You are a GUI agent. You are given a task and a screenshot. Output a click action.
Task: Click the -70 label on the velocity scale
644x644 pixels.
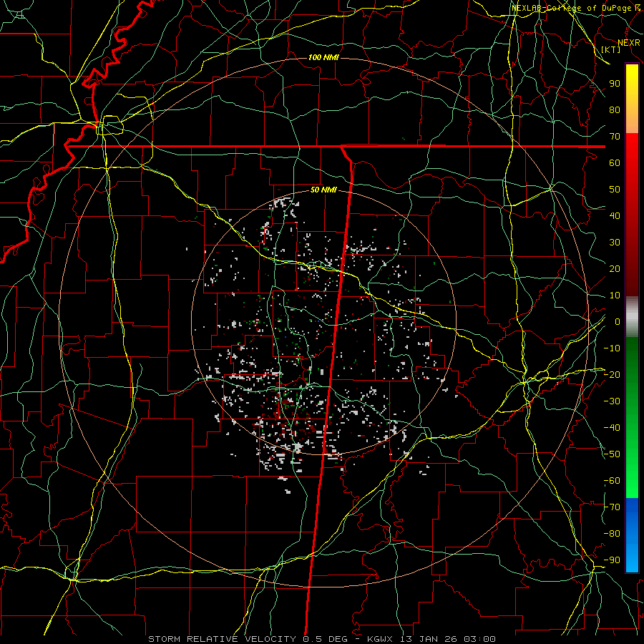pyautogui.click(x=612, y=507)
